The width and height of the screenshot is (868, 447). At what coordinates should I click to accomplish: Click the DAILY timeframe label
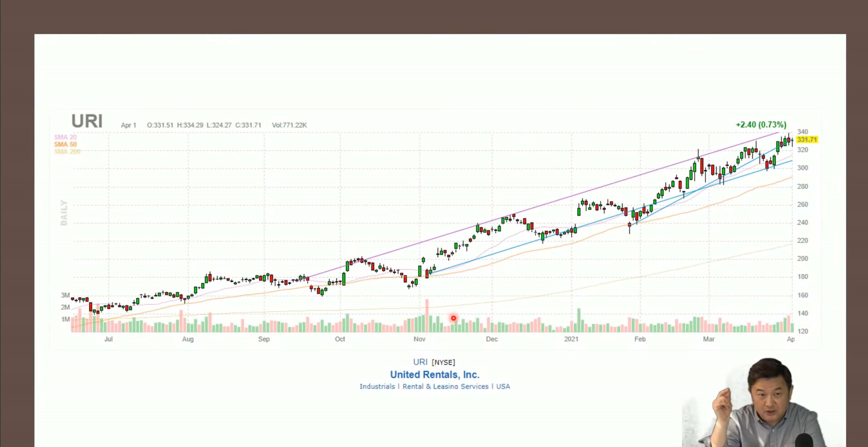[x=64, y=213]
